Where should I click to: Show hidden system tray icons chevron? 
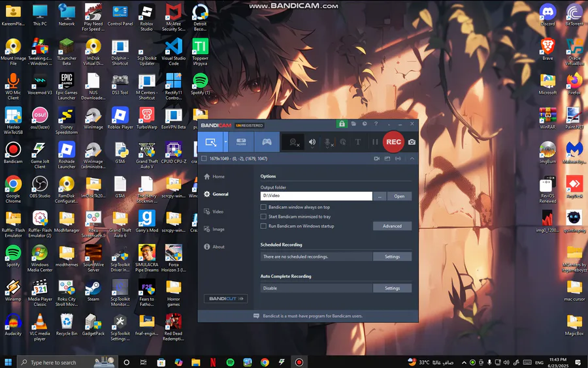(x=464, y=362)
